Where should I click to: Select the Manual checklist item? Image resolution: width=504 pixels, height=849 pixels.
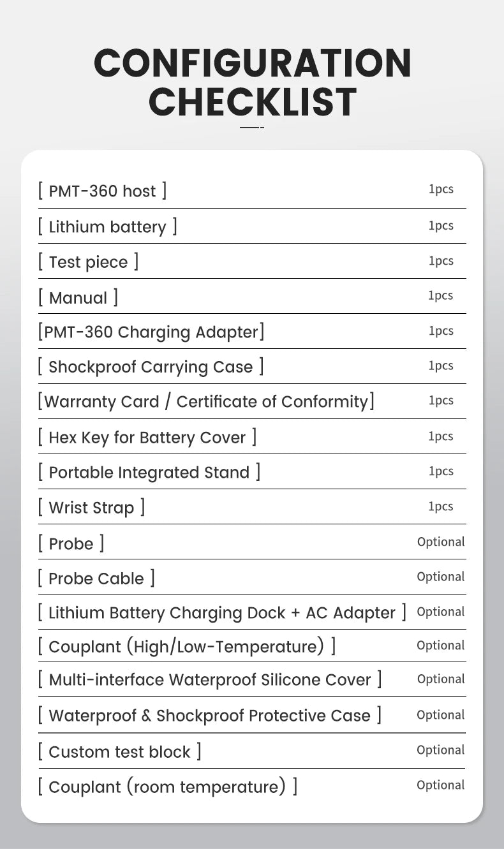78,297
